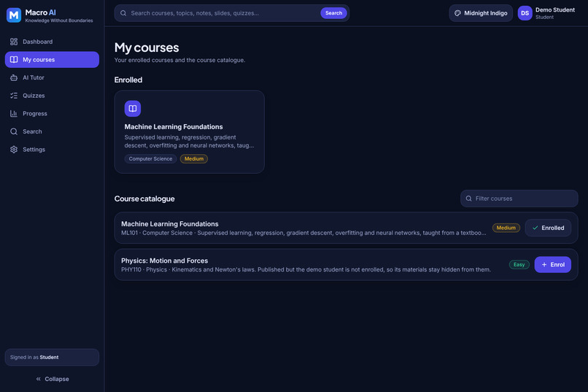Image resolution: width=588 pixels, height=392 pixels.
Task: Click the magnifier icon in Filter courses
Action: click(469, 199)
